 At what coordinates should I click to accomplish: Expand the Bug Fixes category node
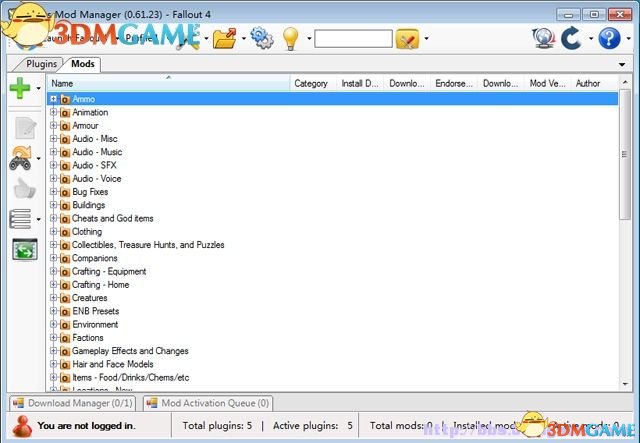(x=53, y=191)
